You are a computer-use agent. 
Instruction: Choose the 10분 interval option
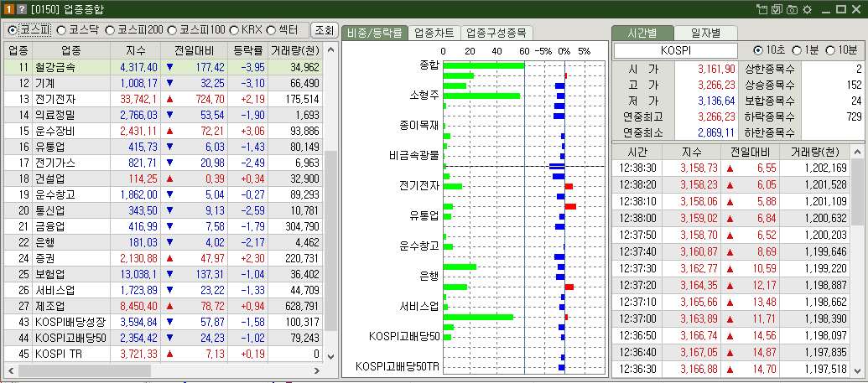[829, 50]
